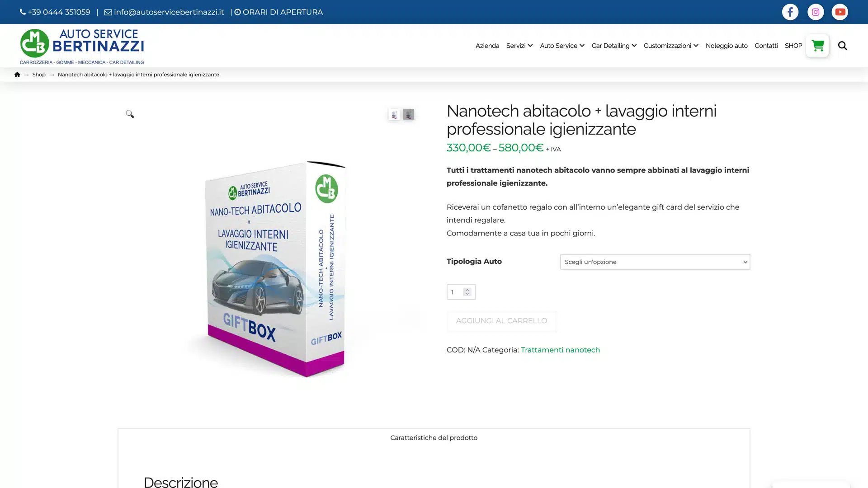Click the product title heading

point(581,120)
